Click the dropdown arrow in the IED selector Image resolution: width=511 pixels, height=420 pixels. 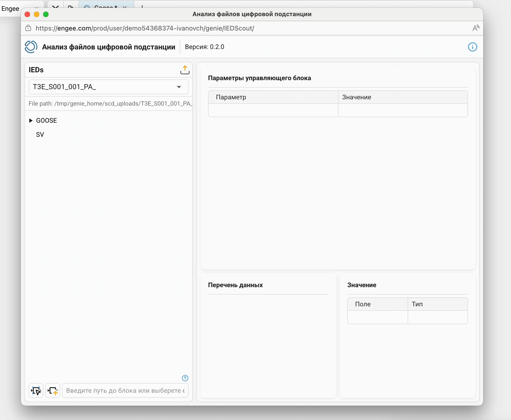pyautogui.click(x=179, y=87)
